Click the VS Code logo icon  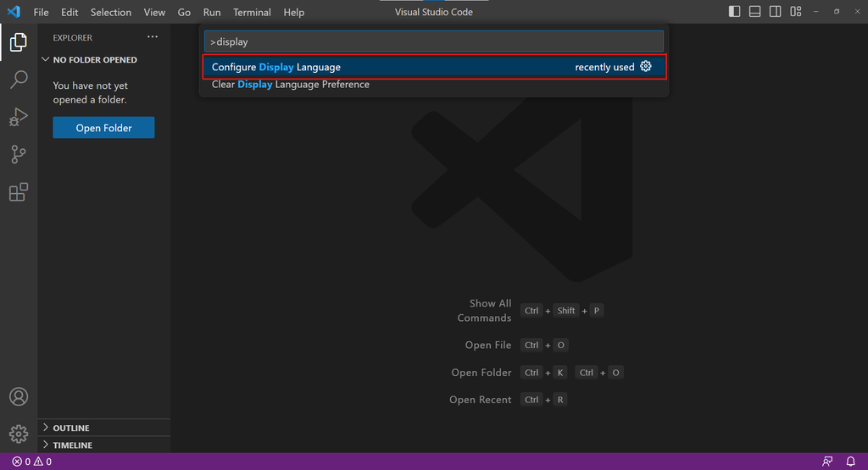14,12
